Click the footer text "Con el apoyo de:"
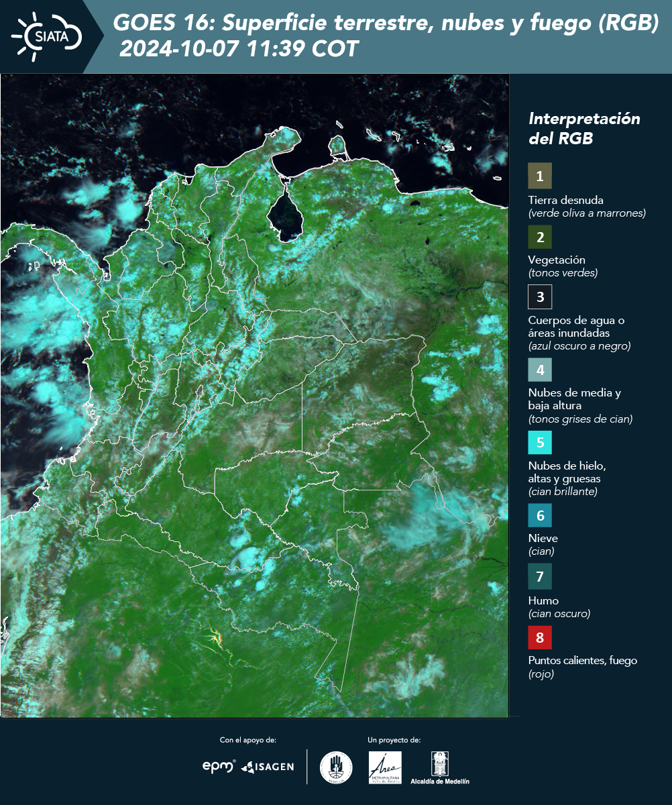672x805 pixels. (248, 740)
